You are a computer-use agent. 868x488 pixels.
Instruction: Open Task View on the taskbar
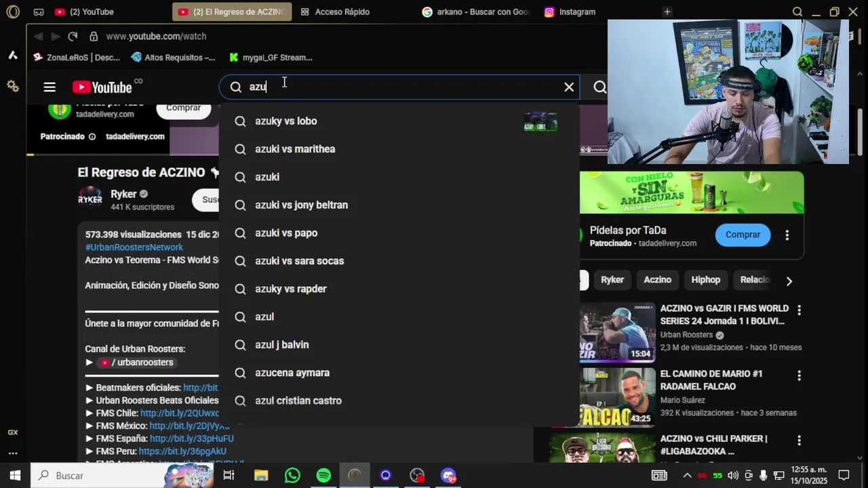pyautogui.click(x=229, y=475)
